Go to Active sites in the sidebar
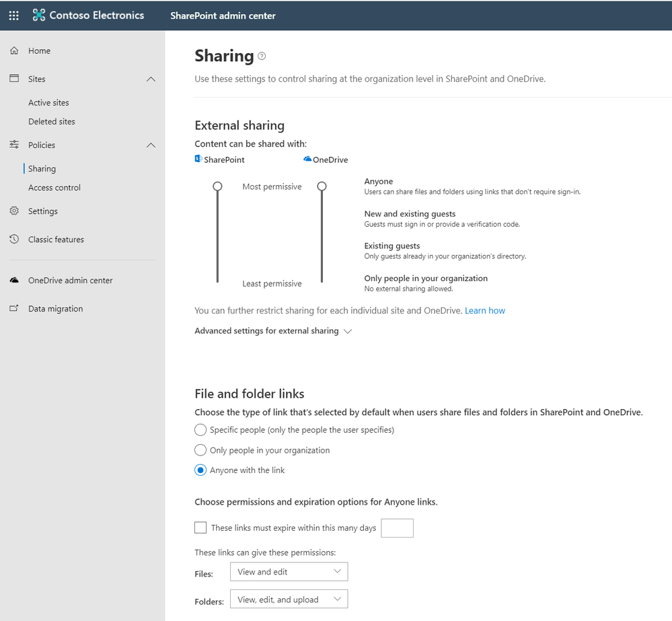The image size is (672, 621). [x=48, y=102]
